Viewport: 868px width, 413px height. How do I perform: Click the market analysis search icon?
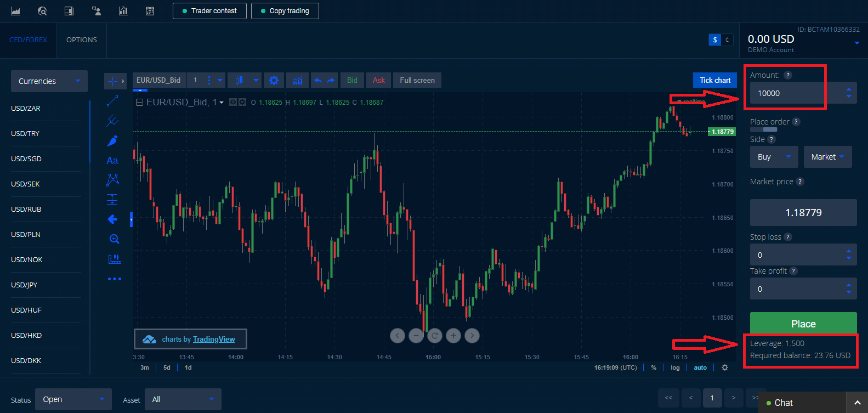pyautogui.click(x=42, y=11)
